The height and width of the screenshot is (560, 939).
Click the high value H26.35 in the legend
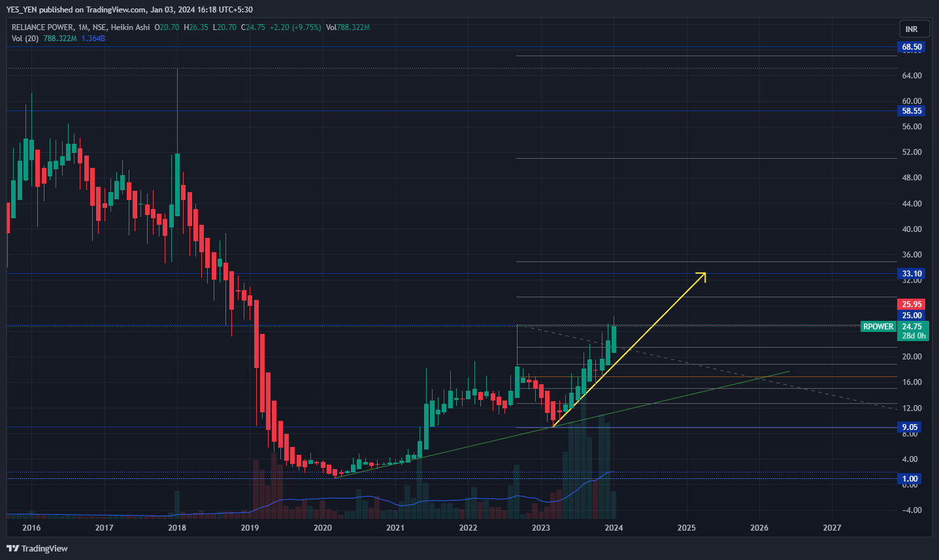pos(196,27)
